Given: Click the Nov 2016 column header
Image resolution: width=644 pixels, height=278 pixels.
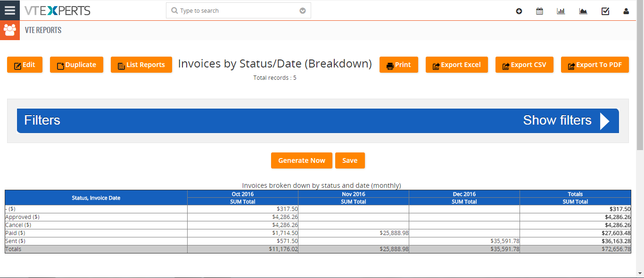Looking at the screenshot, I should (x=354, y=194).
